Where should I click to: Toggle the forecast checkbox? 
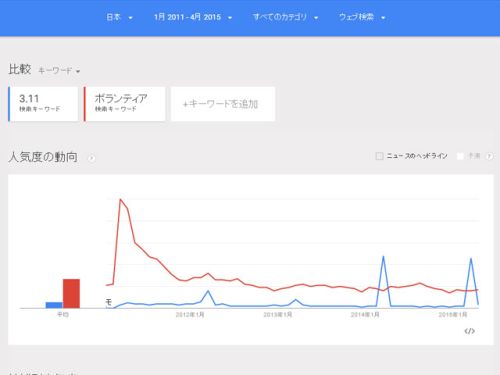coord(460,156)
